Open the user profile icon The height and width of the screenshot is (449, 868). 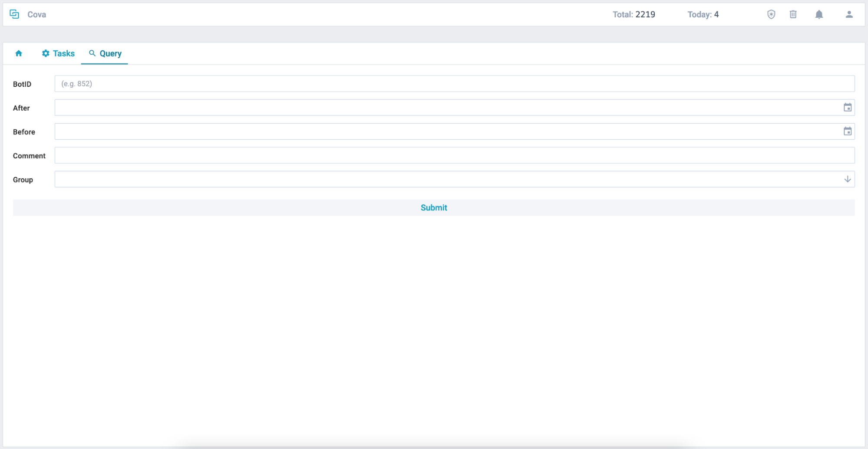[849, 14]
